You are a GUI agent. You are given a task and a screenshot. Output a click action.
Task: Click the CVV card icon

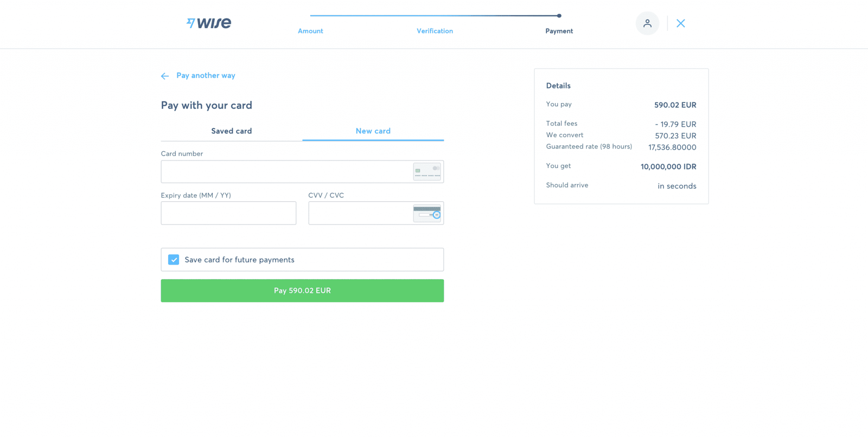[427, 213]
